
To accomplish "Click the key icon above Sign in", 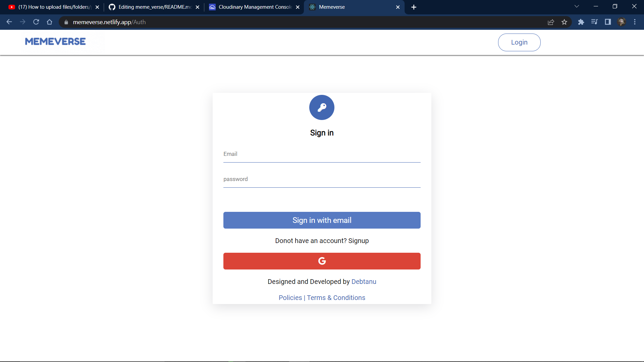I will 322,107.
